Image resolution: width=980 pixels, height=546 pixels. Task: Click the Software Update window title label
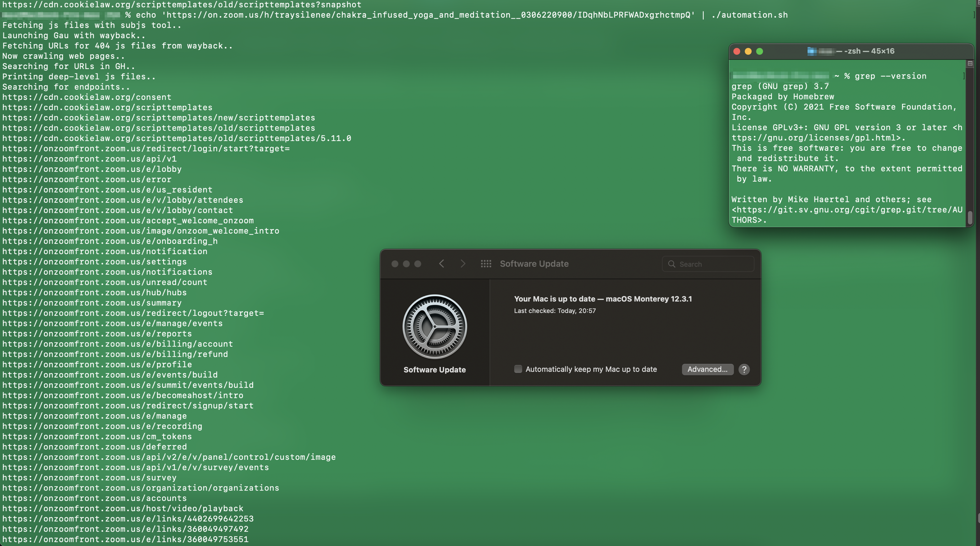[x=534, y=263]
